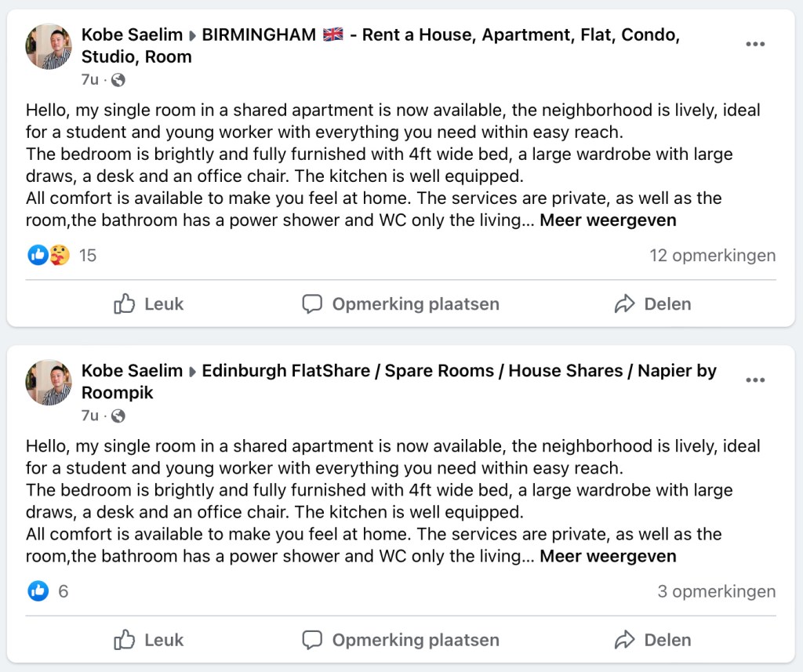803x672 pixels.
Task: Click the like reaction icon on Edinburgh post
Action: pyautogui.click(x=38, y=591)
